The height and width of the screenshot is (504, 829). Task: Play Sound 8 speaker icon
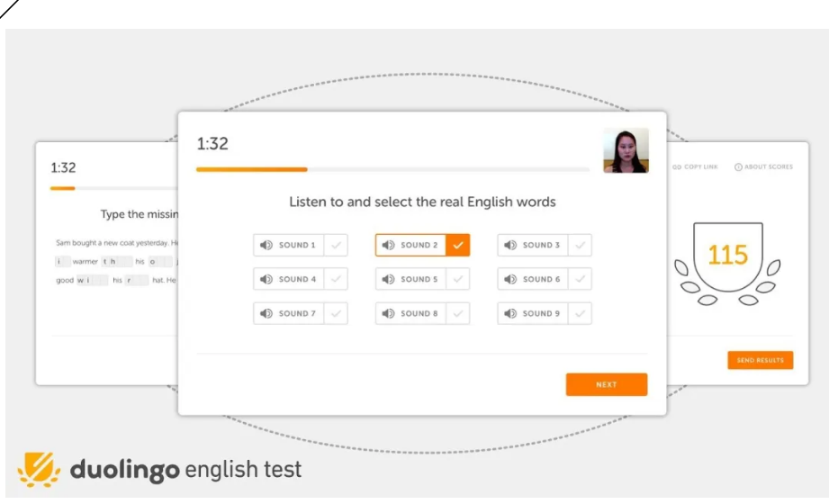pos(388,313)
